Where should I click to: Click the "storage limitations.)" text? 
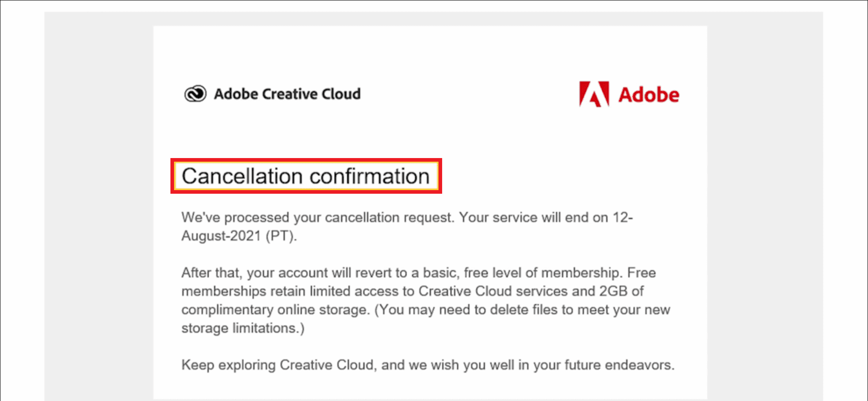click(243, 328)
